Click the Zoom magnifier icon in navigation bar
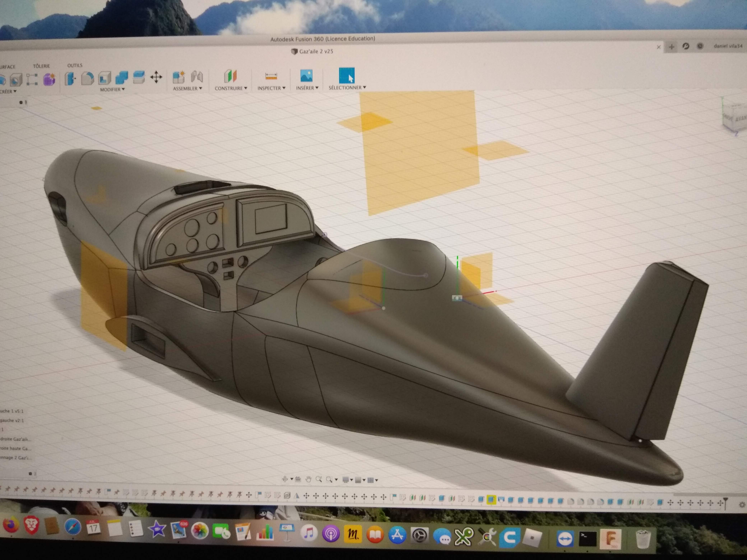This screenshot has width=747, height=560. coord(319,479)
